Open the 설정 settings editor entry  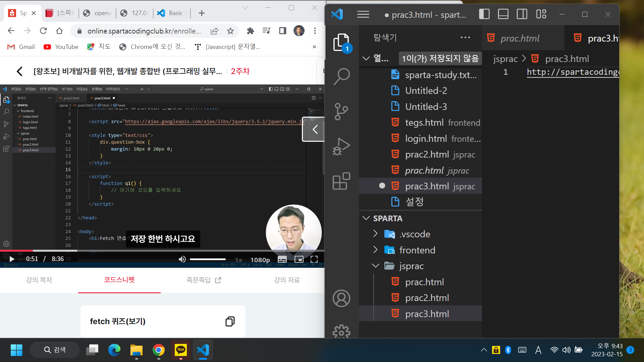[x=420, y=201]
